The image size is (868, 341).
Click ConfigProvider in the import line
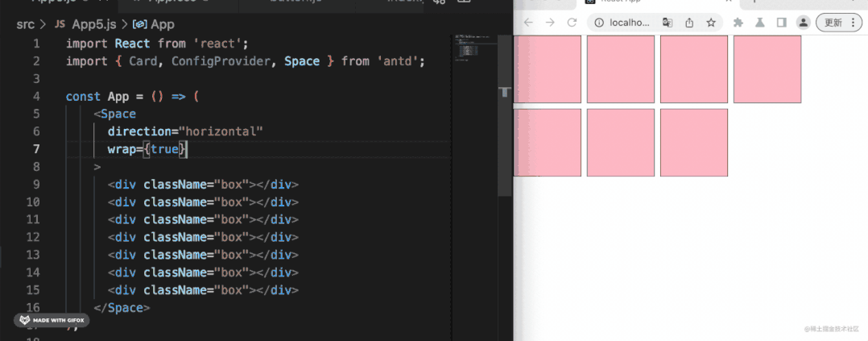click(x=221, y=61)
